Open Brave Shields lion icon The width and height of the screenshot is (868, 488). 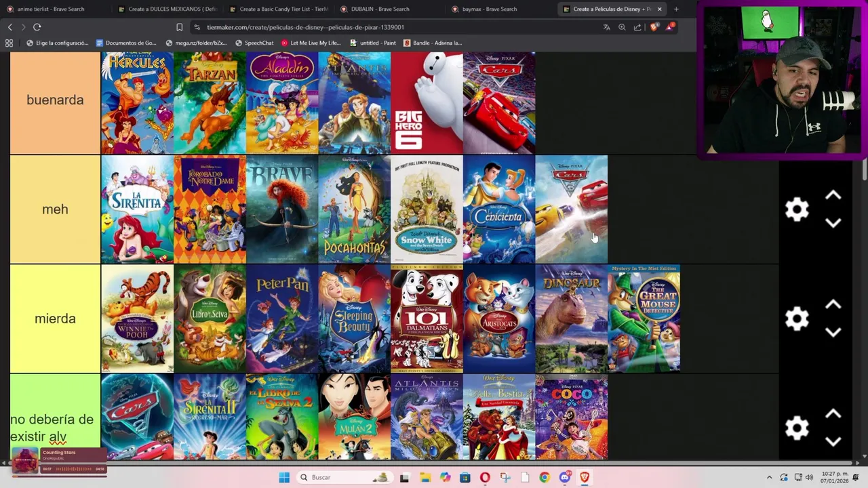[x=654, y=27]
